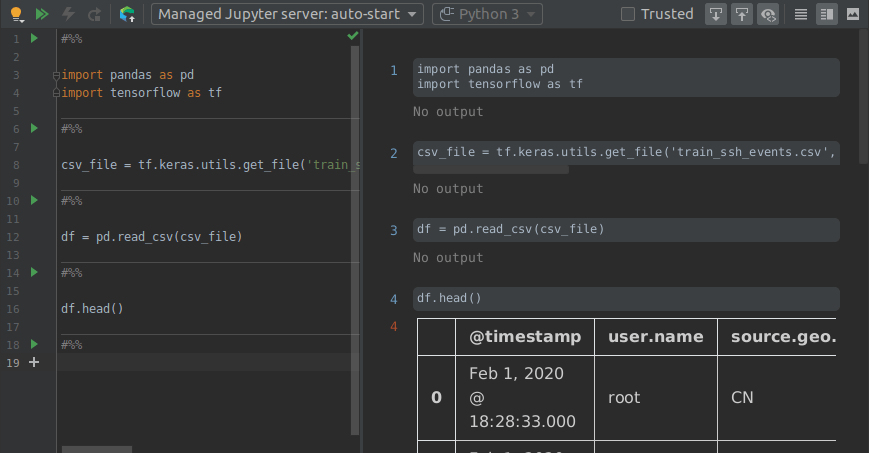Click the green inspection checkmark indicator
This screenshot has width=869, height=453.
coord(352,37)
